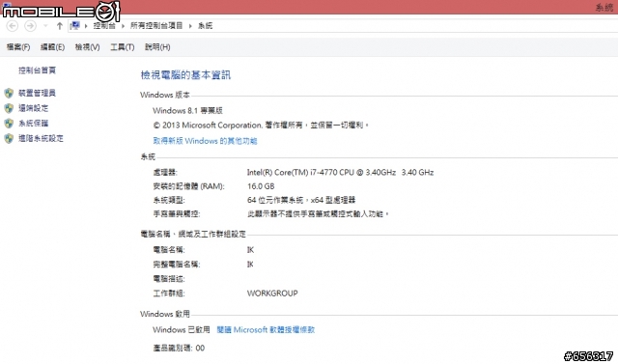618x364 pixels.
Task: Expand chevron after 控制台 in breadcrumb
Action: tap(123, 26)
